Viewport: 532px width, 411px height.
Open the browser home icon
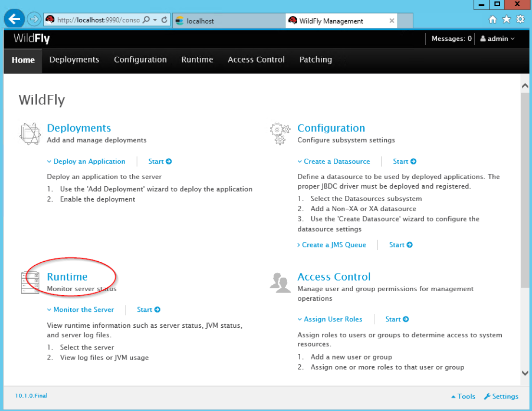[x=493, y=20]
